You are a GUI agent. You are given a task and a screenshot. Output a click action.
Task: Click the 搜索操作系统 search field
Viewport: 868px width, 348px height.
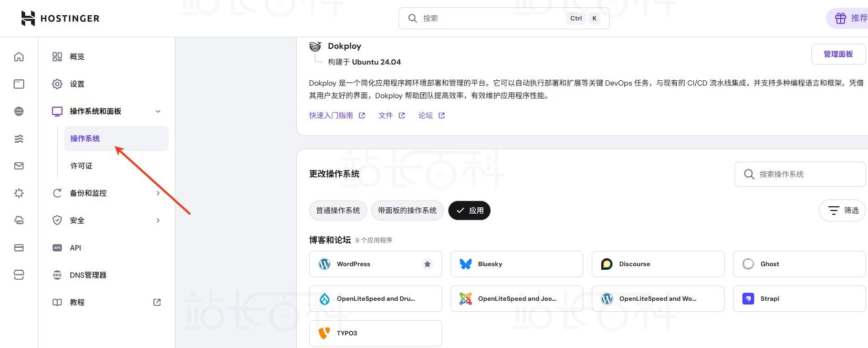tap(803, 174)
